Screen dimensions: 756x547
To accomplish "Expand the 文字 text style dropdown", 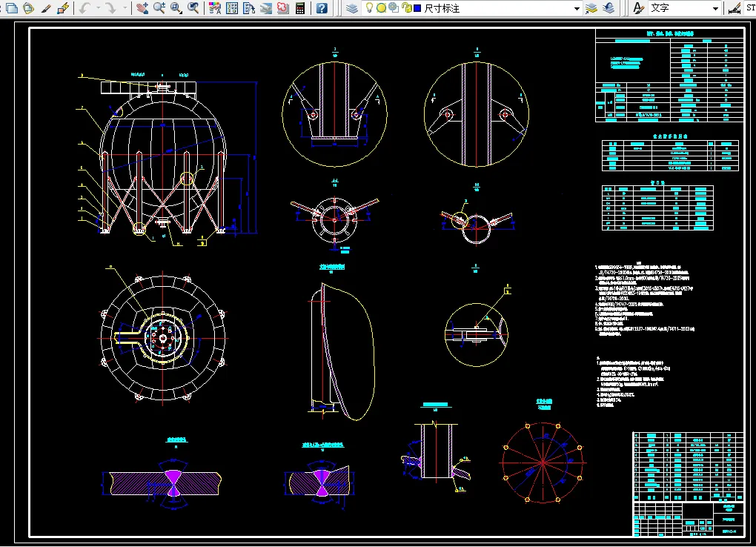I will (715, 9).
